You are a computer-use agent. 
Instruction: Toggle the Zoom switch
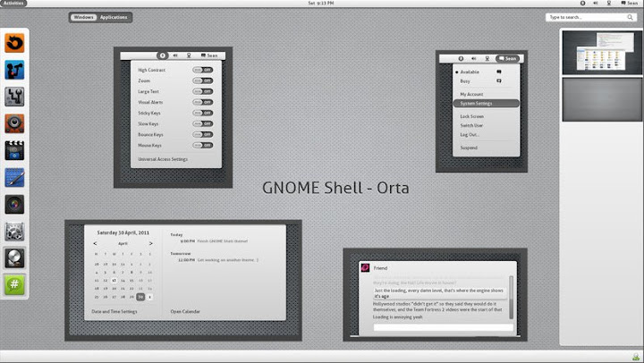click(x=203, y=80)
